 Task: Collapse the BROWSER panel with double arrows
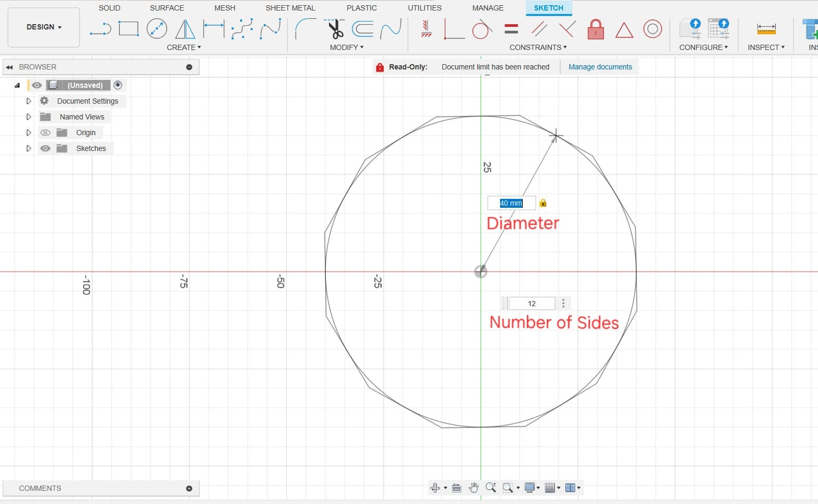[x=9, y=67]
